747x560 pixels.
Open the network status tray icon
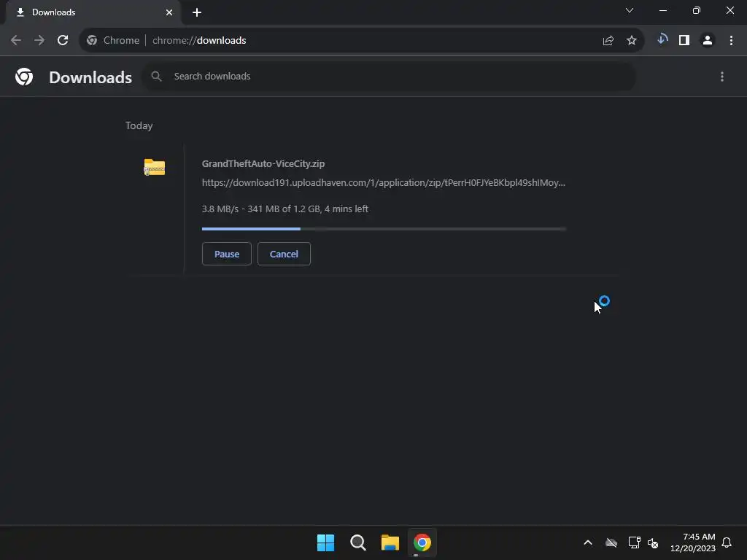coord(634,542)
